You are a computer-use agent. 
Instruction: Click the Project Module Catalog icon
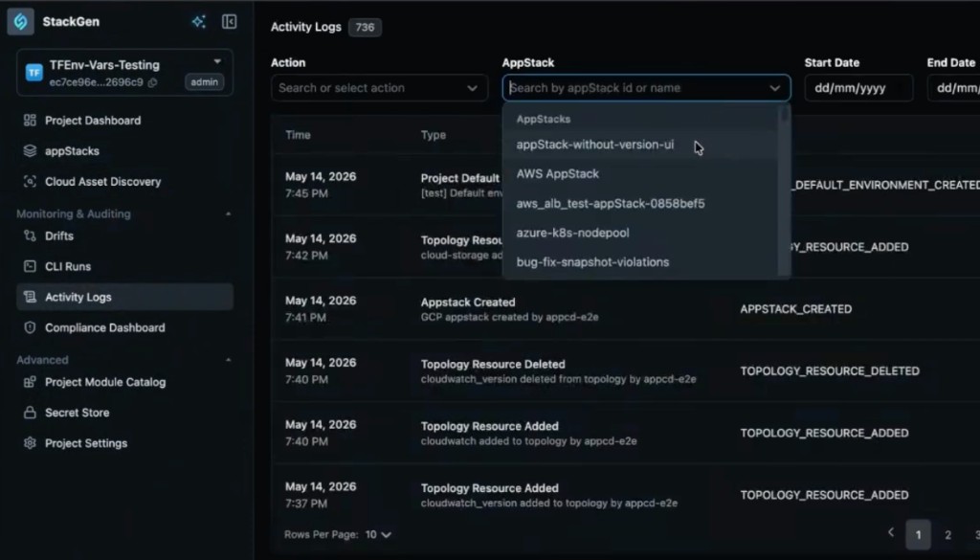click(30, 382)
